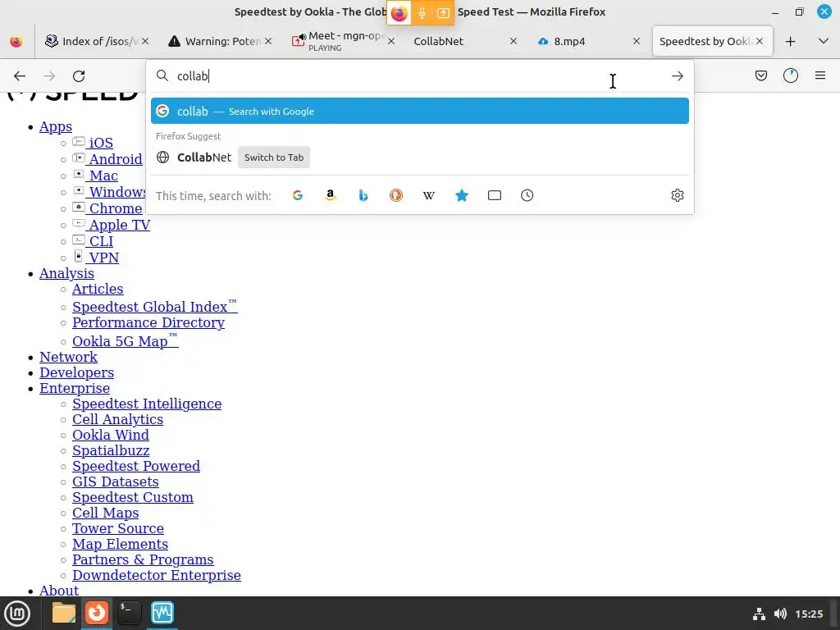
Task: Open the Firefox View pinned icon
Action: [16, 41]
